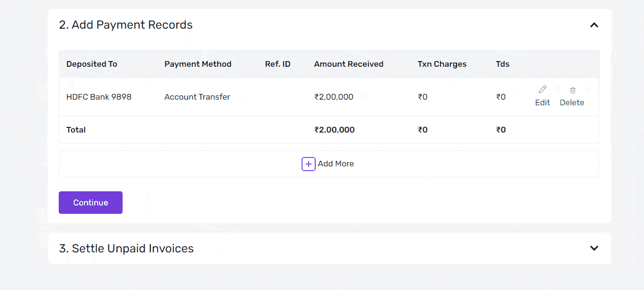Viewport: 644px width, 290px height.
Task: Collapse the Add Payment Records section
Action: 594,25
